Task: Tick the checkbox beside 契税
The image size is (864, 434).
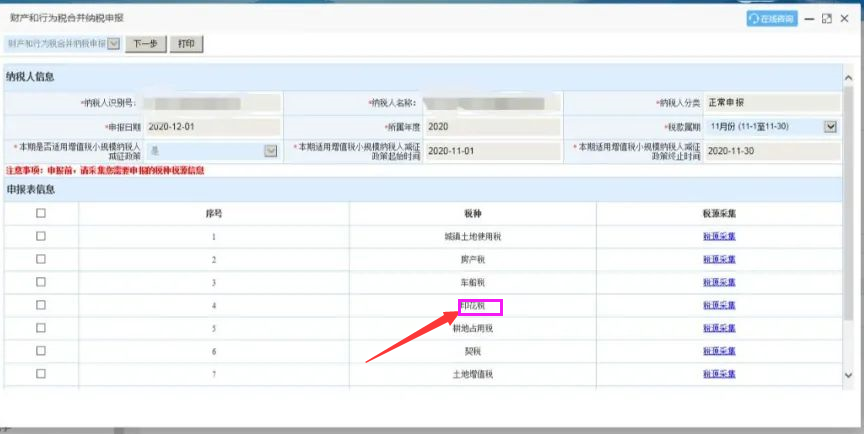Action: [41, 351]
